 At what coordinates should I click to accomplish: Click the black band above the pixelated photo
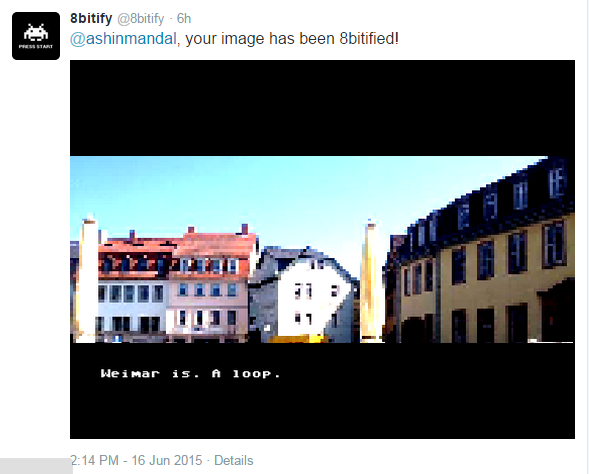(322, 108)
